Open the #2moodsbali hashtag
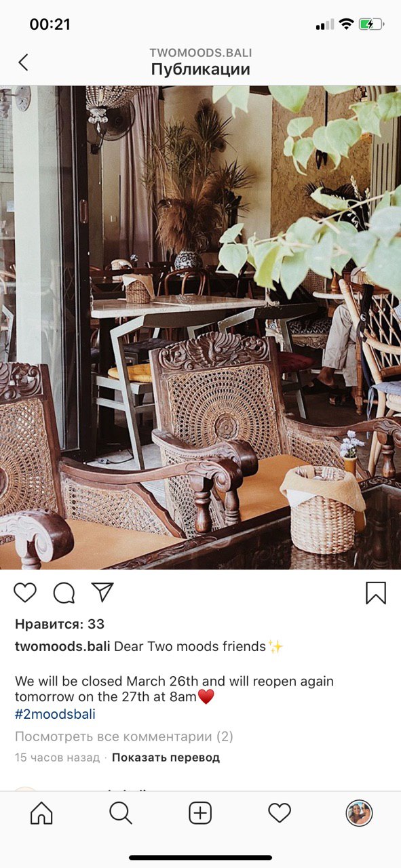The width and height of the screenshot is (401, 868). click(55, 714)
